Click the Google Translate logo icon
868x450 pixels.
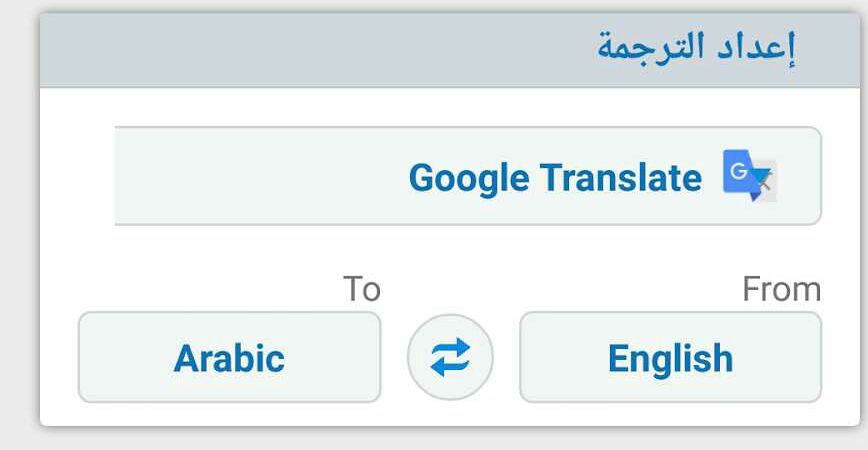(x=749, y=176)
